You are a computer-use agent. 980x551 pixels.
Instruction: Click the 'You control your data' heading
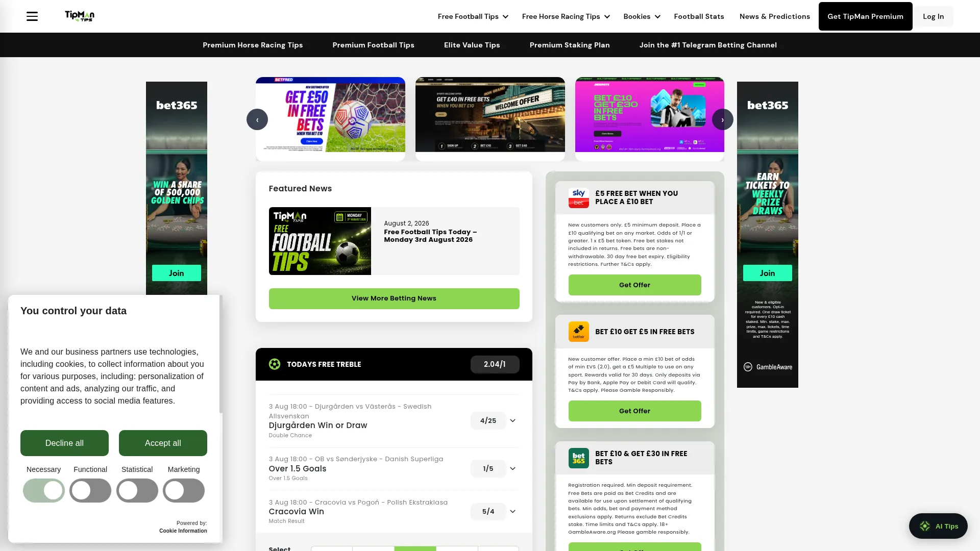[x=73, y=311]
